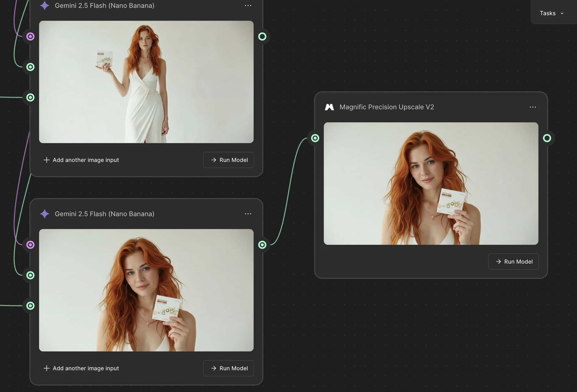Select the output port of the upper Gemini node
This screenshot has height=392, width=577.
tap(262, 37)
